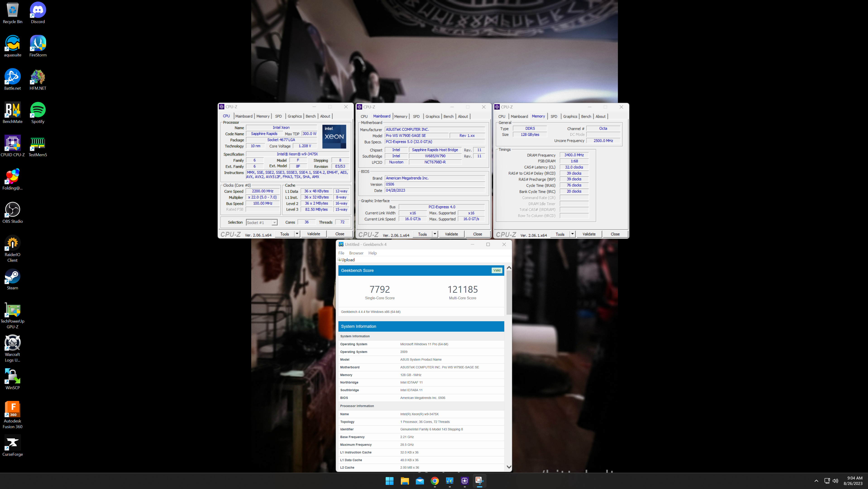Click Close button in first CPU-Z window
Image resolution: width=868 pixels, height=489 pixels.
(340, 234)
